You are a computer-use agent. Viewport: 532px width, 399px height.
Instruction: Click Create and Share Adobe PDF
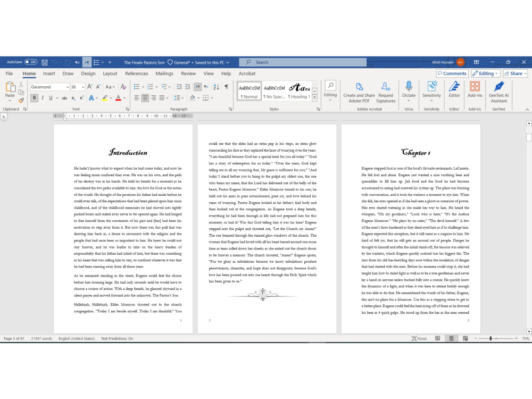359,92
